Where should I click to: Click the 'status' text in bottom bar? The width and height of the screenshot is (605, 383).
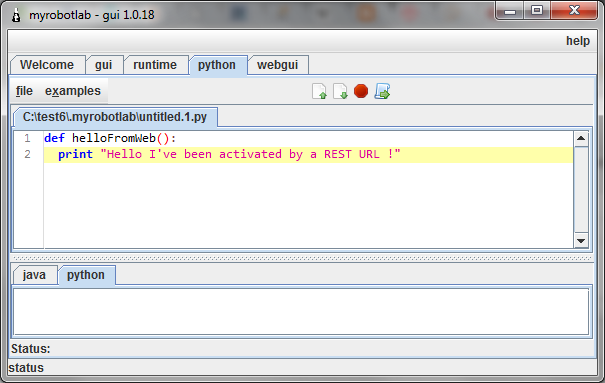[26, 368]
